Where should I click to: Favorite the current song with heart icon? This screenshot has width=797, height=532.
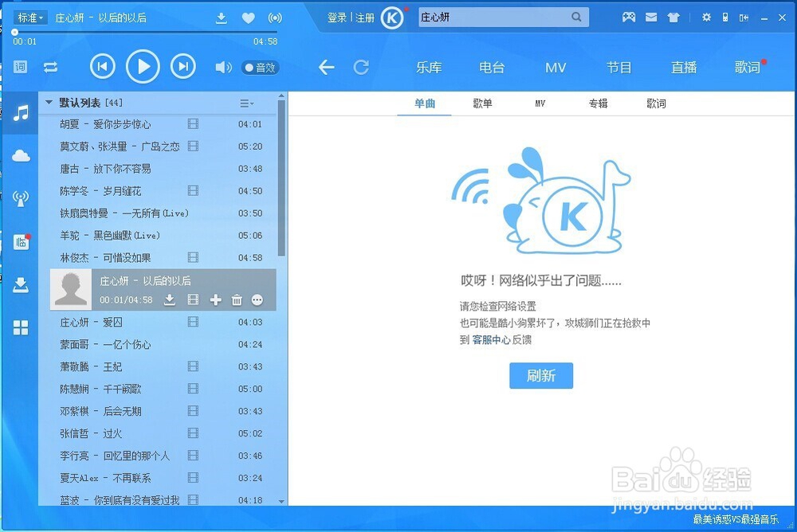point(248,18)
